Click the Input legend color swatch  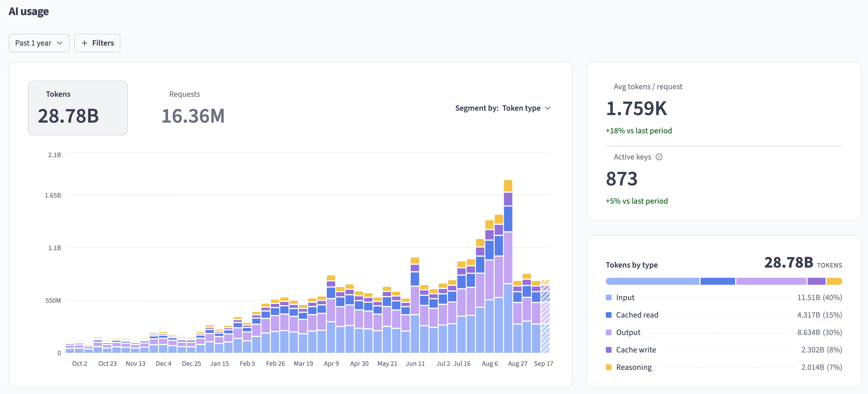[x=608, y=297]
